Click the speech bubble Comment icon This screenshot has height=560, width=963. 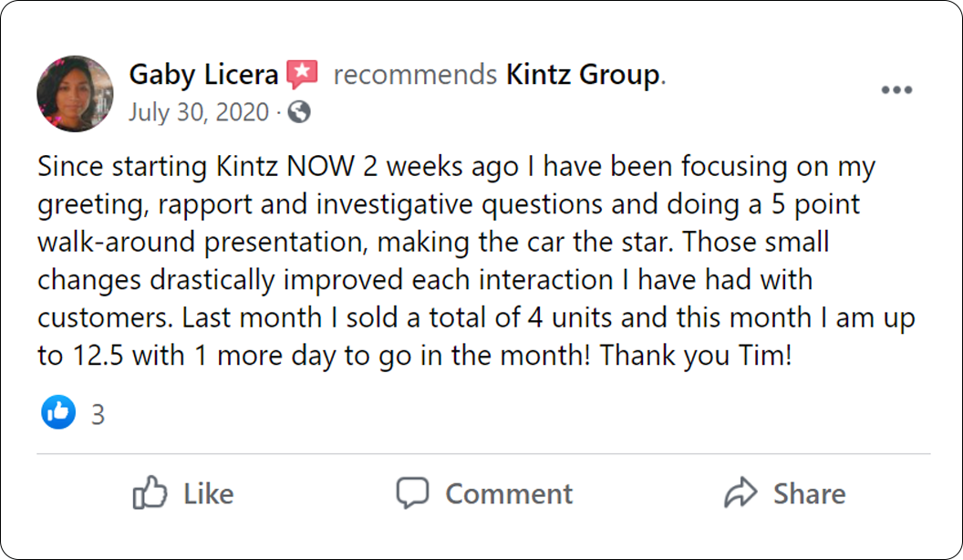[x=412, y=493]
